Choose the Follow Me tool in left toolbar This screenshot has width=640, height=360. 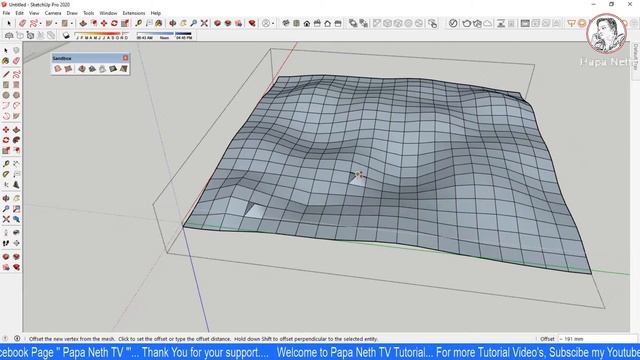[x=16, y=140]
